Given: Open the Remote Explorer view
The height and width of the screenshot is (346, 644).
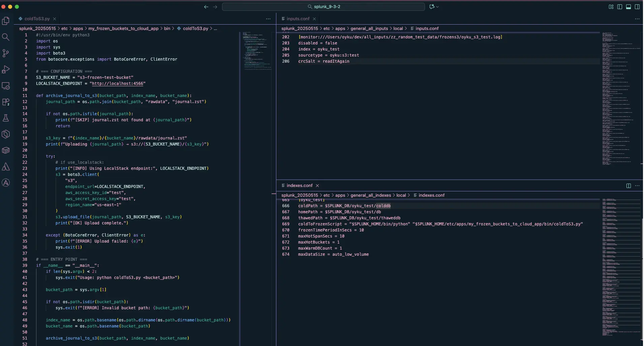Looking at the screenshot, I should click(x=6, y=86).
